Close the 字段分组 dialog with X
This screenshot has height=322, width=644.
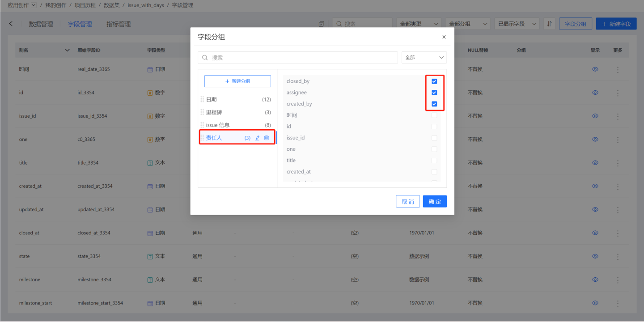pyautogui.click(x=444, y=37)
